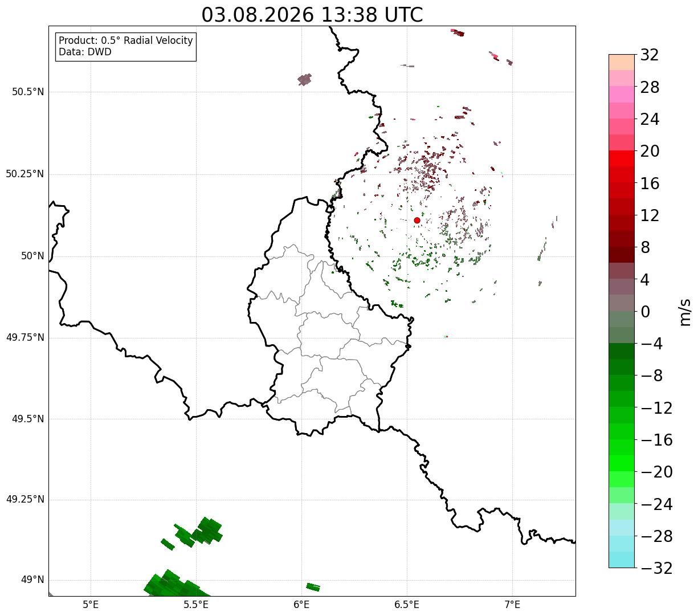The width and height of the screenshot is (698, 616).
Task: Pick the bright red 20 m/s colorbar band
Action: [622, 158]
